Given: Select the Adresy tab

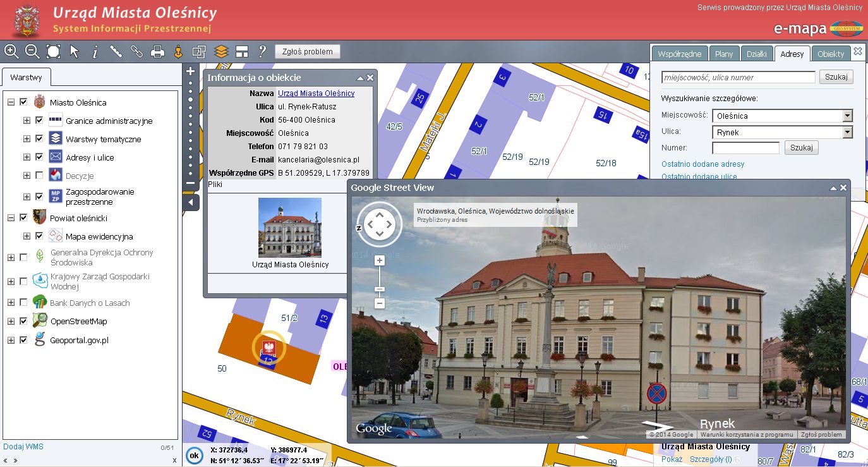Looking at the screenshot, I should (x=792, y=54).
